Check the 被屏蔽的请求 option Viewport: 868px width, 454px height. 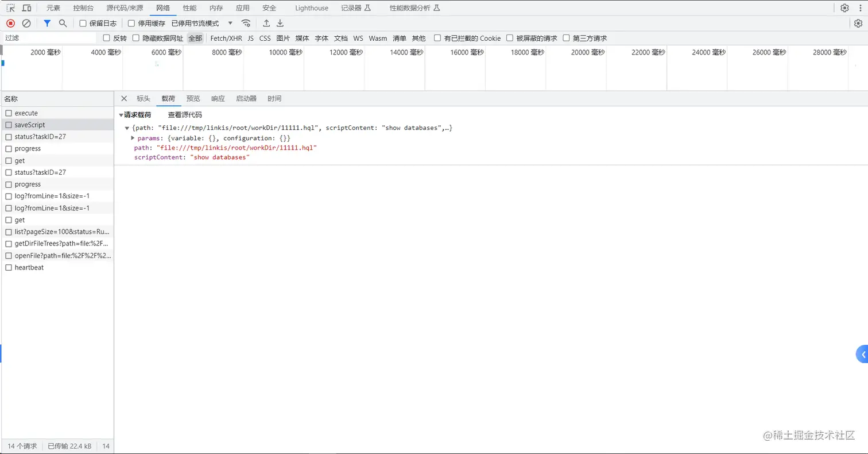[509, 39]
